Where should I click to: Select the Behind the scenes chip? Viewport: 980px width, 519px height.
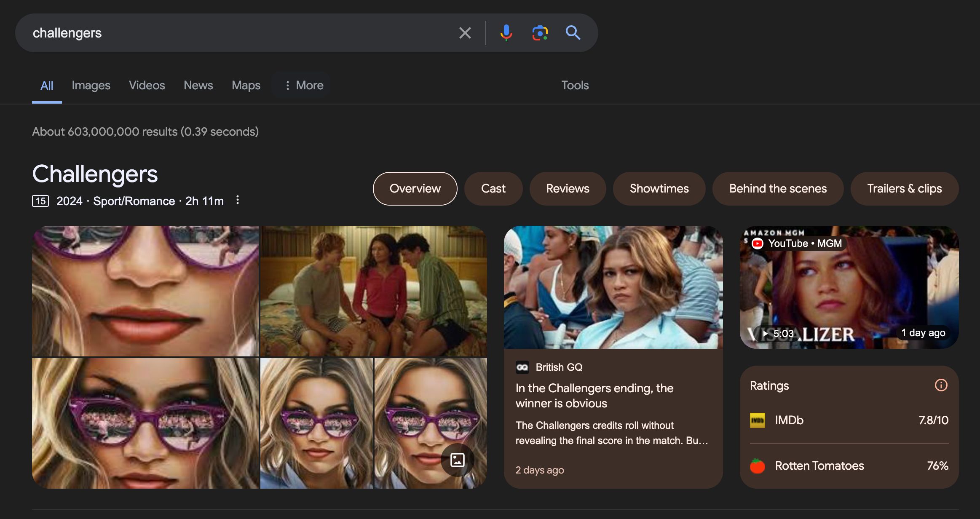tap(778, 189)
